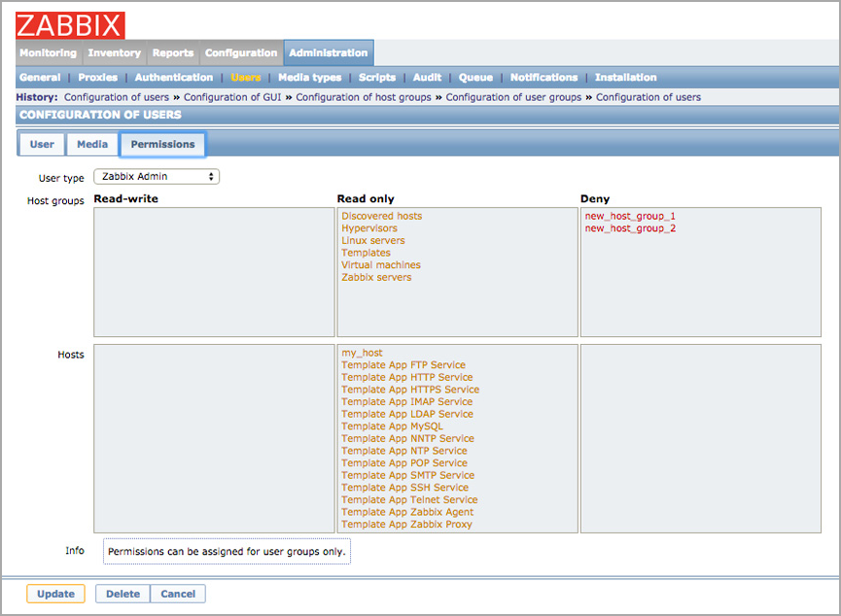
Task: Navigate to the Authentication section
Action: tap(174, 77)
